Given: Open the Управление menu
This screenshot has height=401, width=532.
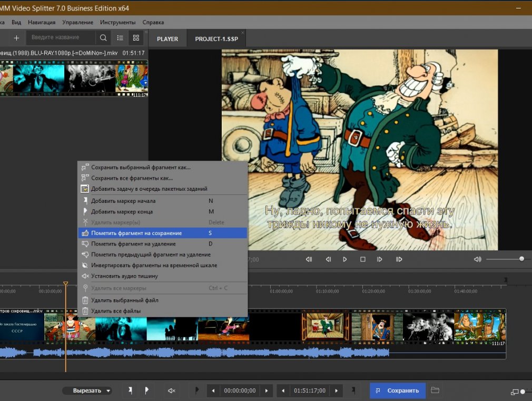Looking at the screenshot, I should click(x=78, y=23).
